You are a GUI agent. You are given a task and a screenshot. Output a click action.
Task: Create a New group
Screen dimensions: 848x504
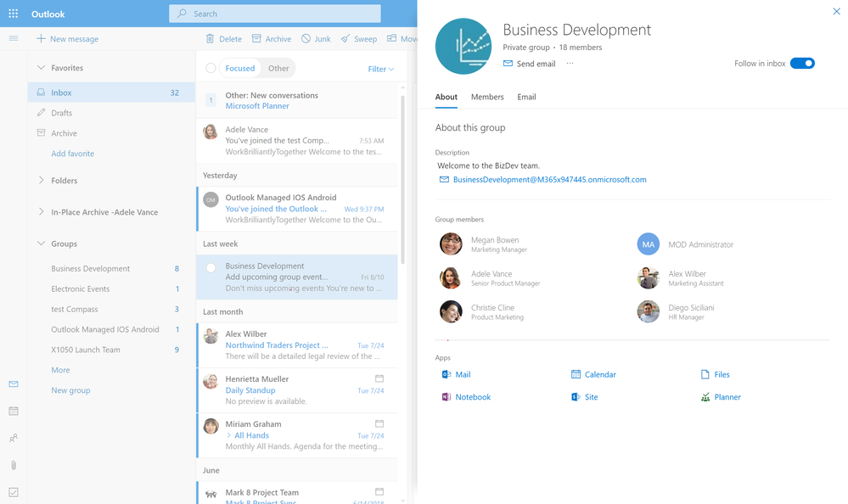pos(70,390)
